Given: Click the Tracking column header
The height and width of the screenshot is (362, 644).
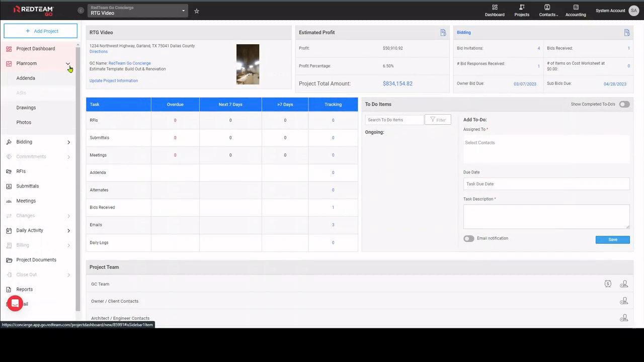Looking at the screenshot, I should [333, 104].
